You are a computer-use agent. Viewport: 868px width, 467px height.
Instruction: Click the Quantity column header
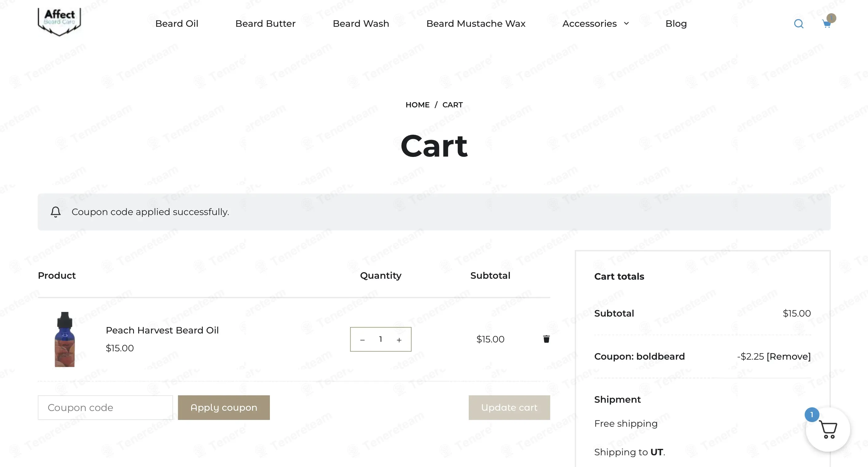point(381,275)
